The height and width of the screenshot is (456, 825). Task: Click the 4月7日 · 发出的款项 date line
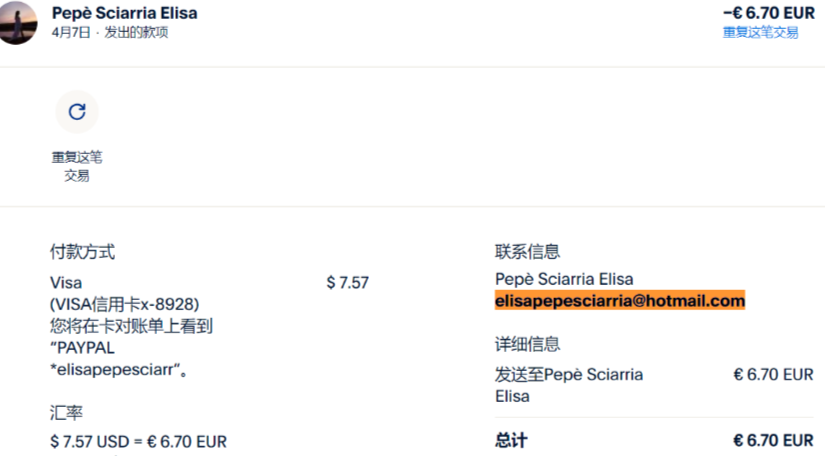point(110,32)
